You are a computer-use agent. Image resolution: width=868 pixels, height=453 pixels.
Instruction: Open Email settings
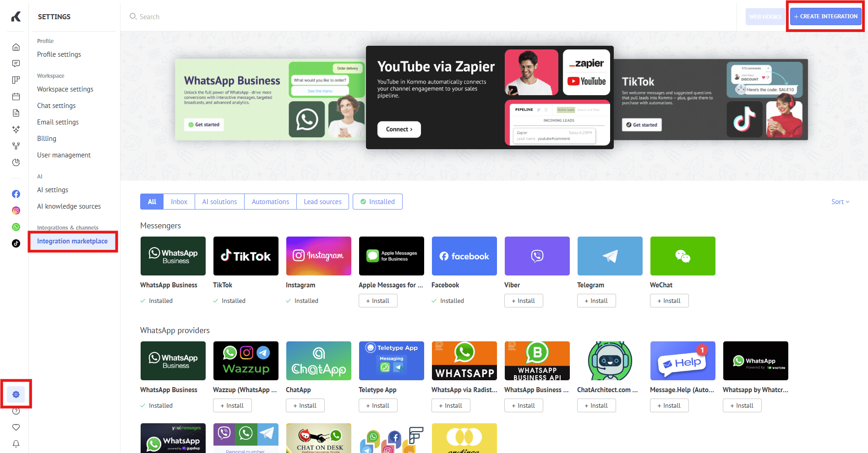(58, 122)
